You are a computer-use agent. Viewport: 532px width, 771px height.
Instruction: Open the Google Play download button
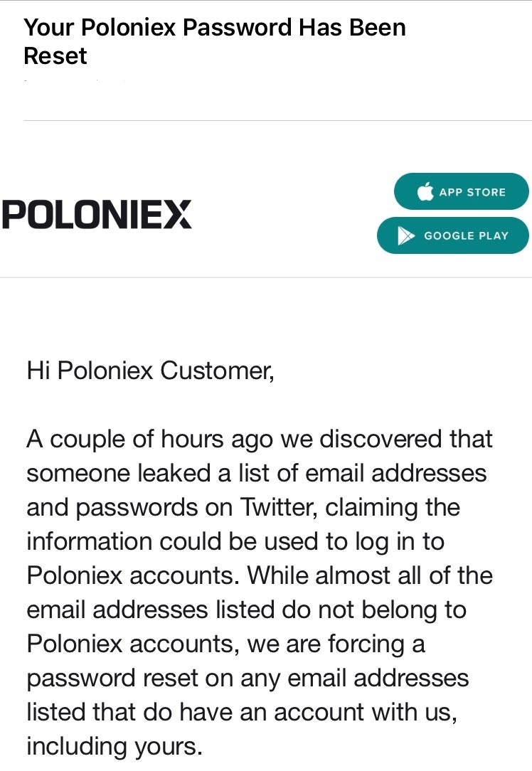(452, 235)
